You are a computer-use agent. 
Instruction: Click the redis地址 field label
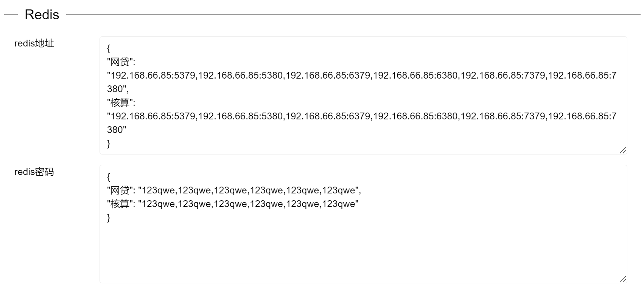click(34, 43)
